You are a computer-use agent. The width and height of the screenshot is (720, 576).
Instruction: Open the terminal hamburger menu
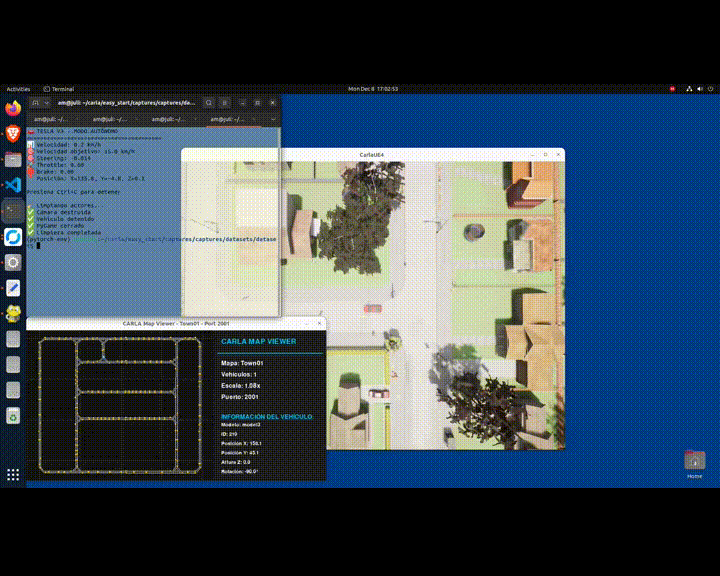(224, 102)
